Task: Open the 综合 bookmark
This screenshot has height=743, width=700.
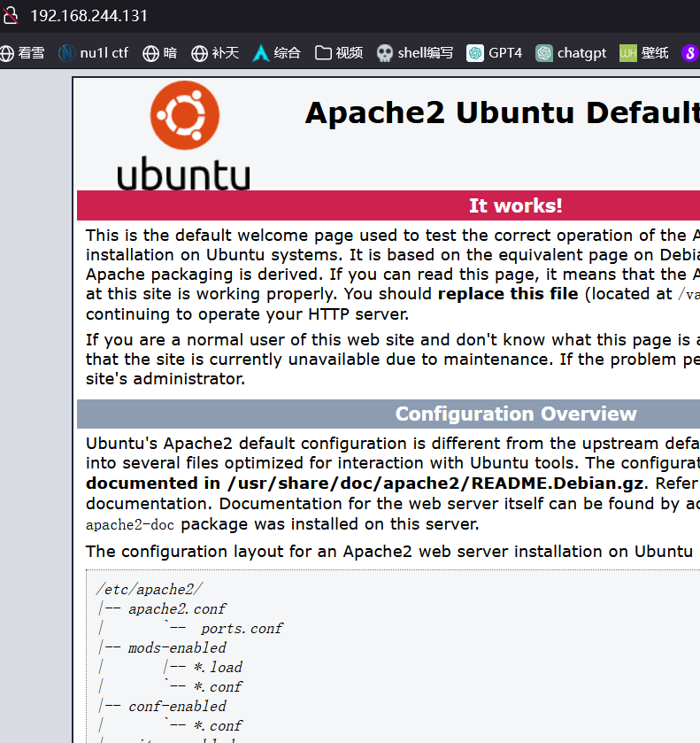Action: tap(276, 53)
